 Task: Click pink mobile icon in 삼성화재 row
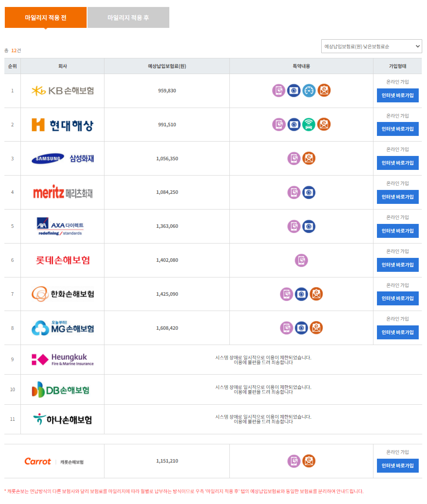294,158
